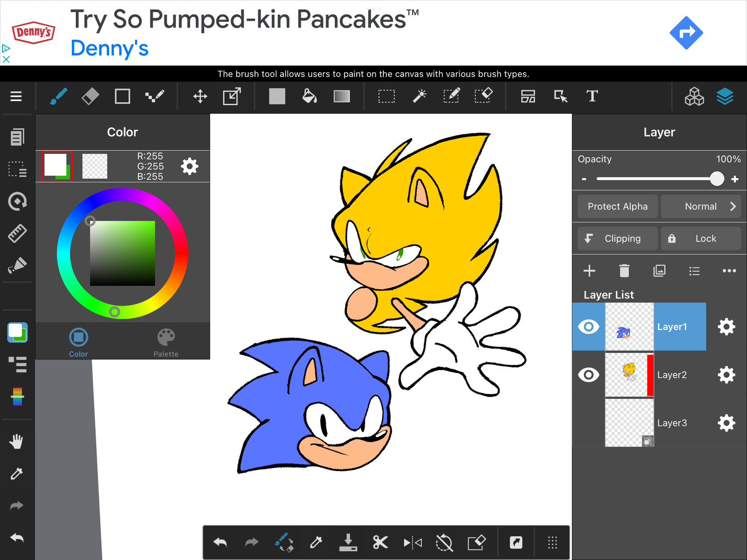Select the sidebar Eyedropper tool
The image size is (747, 560).
[16, 474]
